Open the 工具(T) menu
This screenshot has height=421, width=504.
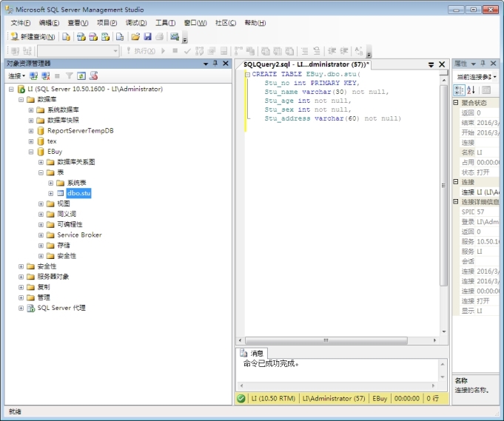(x=166, y=23)
